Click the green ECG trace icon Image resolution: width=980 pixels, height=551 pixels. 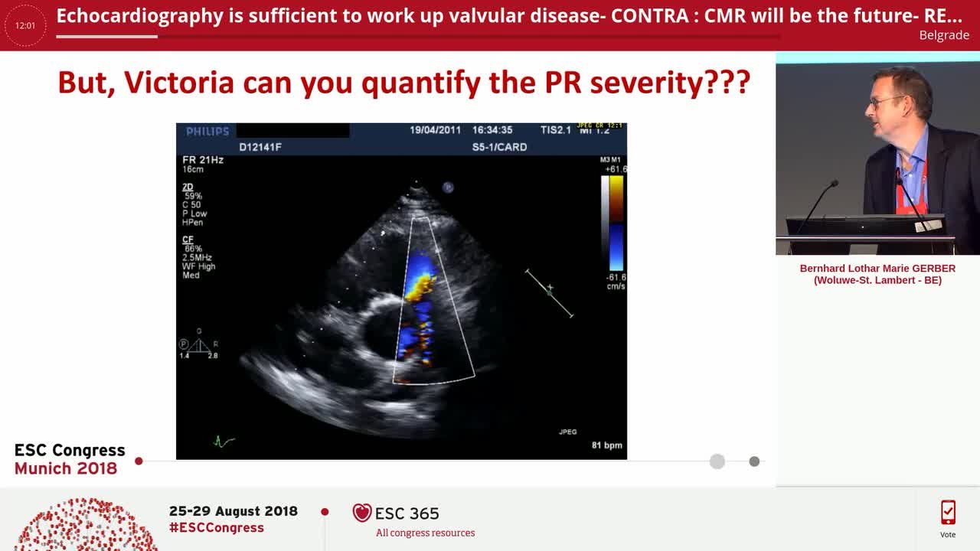pos(224,442)
